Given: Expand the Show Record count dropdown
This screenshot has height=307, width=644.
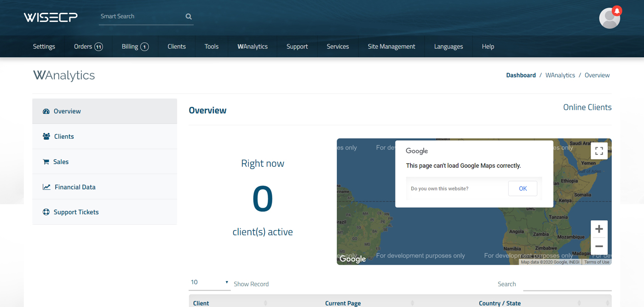Looking at the screenshot, I should pyautogui.click(x=209, y=283).
